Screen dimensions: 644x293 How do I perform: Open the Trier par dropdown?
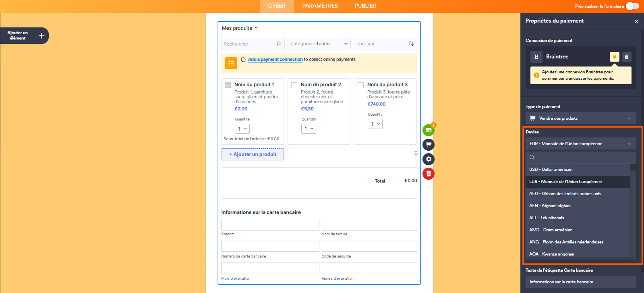pyautogui.click(x=385, y=44)
